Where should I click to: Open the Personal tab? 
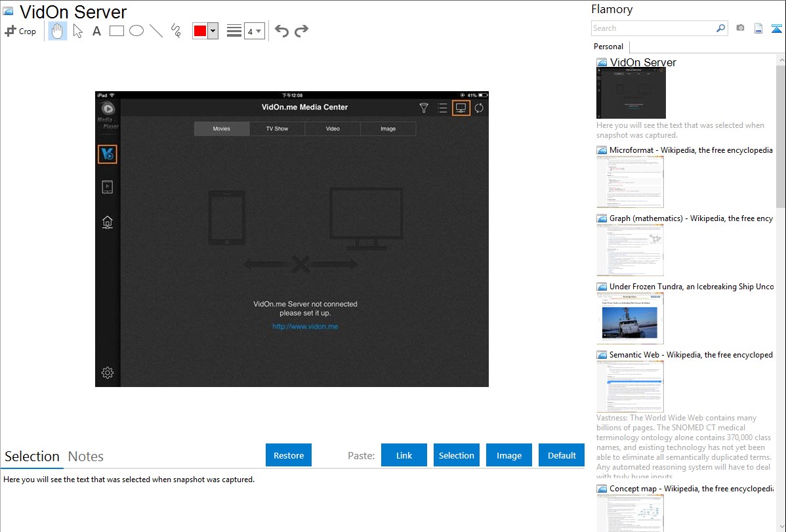tap(608, 47)
